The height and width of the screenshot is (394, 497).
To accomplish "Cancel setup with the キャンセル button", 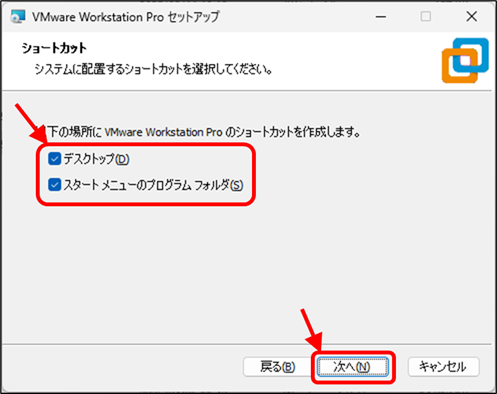I will click(443, 367).
